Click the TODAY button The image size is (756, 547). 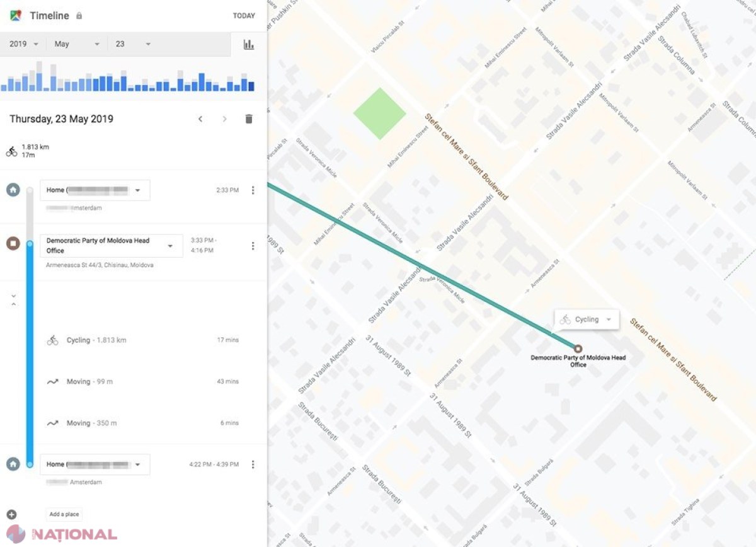pyautogui.click(x=244, y=16)
